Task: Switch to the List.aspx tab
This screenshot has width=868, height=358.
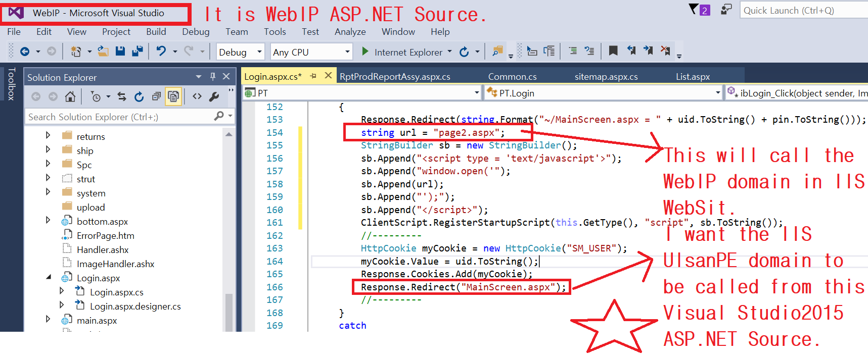Action: pyautogui.click(x=693, y=77)
